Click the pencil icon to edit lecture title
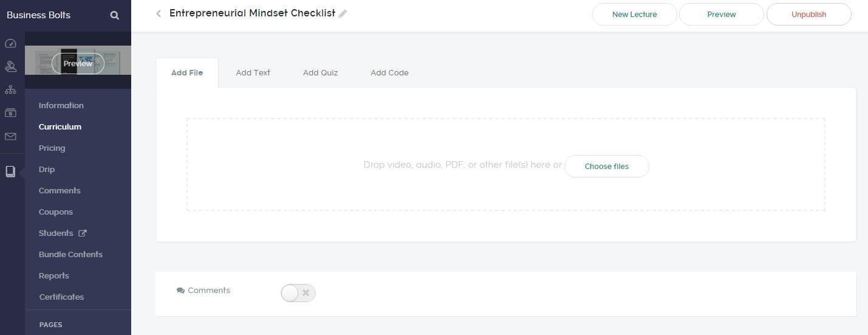This screenshot has height=335, width=868. [343, 14]
